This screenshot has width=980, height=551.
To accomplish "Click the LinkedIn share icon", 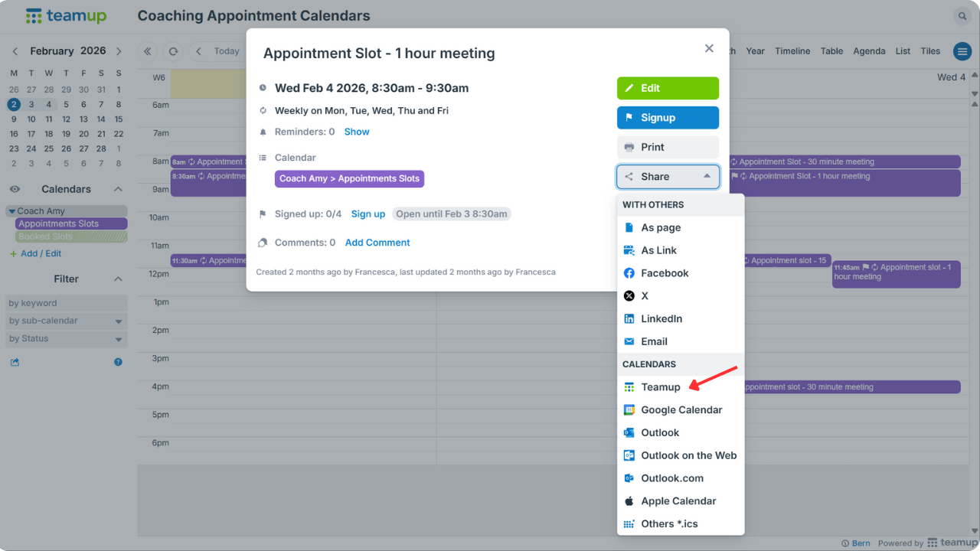I will click(629, 318).
